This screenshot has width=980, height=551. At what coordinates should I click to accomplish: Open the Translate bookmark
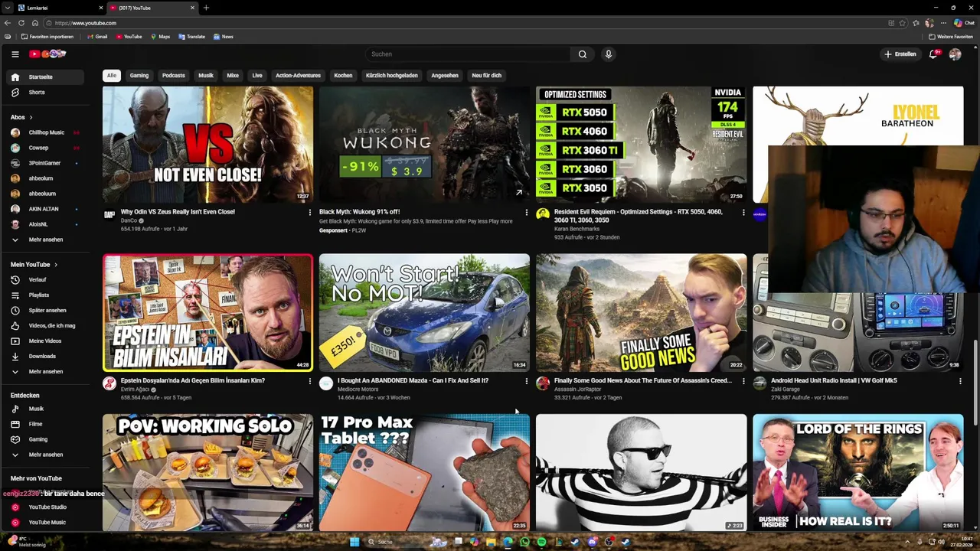click(x=191, y=37)
